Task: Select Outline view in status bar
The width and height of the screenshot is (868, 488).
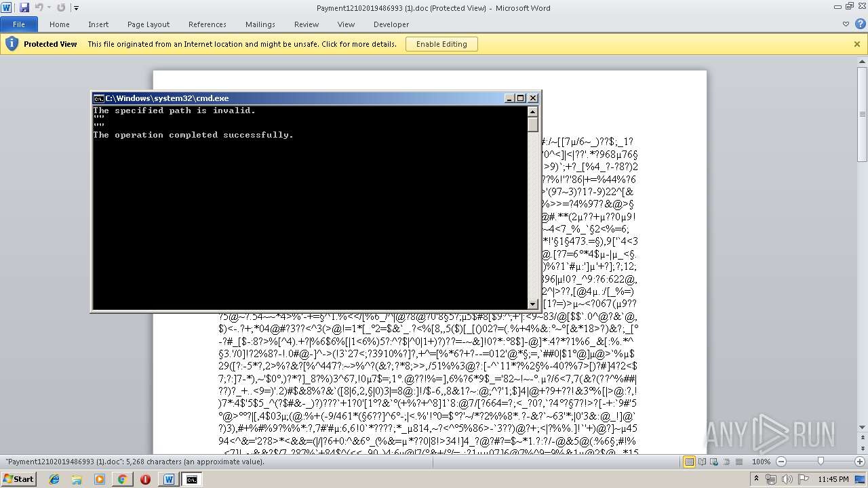Action: (728, 462)
